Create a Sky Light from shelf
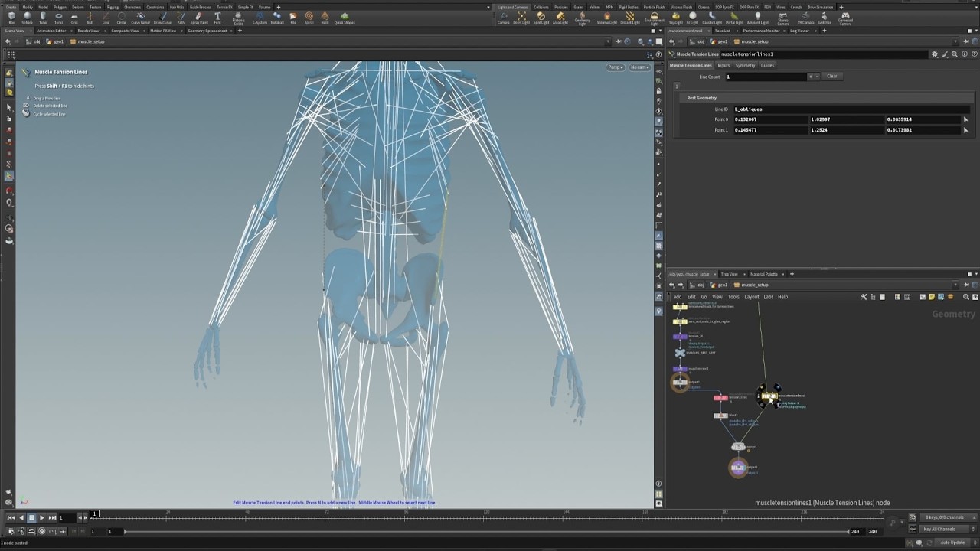Image resolution: width=980 pixels, height=551 pixels. (675, 18)
